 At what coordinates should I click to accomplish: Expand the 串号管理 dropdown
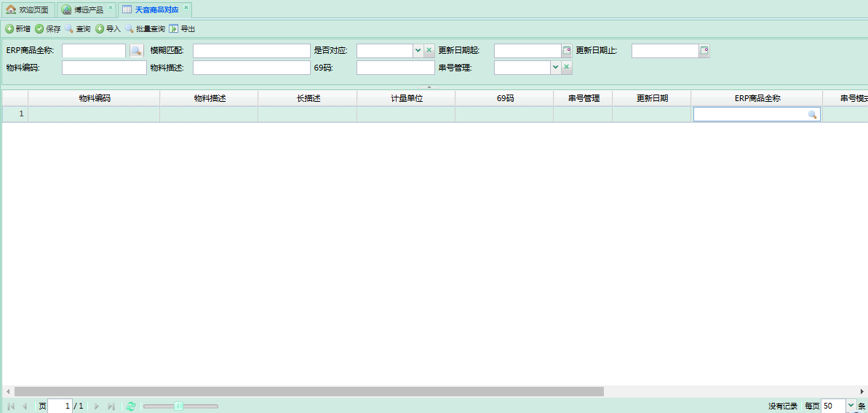tap(555, 68)
